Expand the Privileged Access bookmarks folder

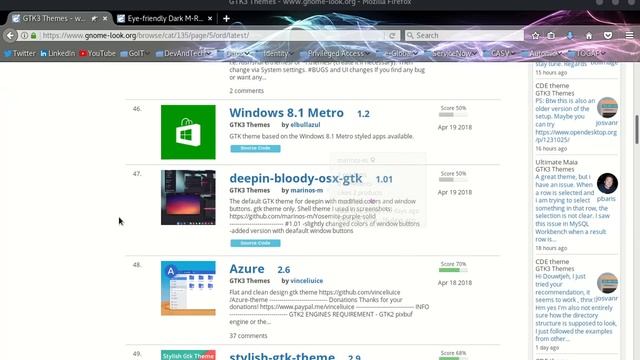tap(335, 53)
